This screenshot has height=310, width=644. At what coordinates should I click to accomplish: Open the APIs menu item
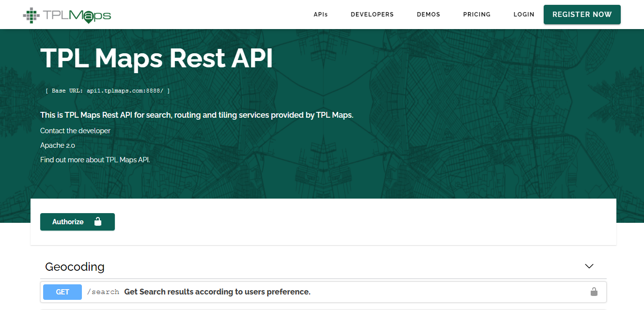(320, 14)
